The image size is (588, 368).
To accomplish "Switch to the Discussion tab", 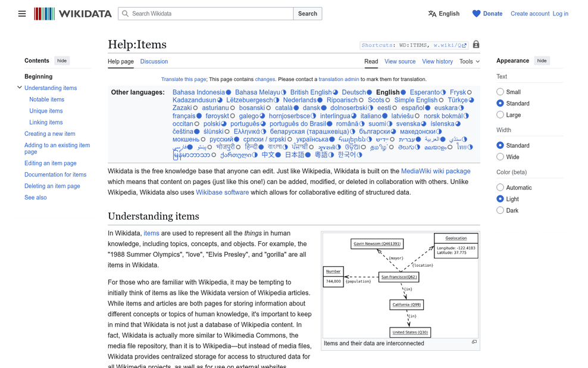I will pyautogui.click(x=154, y=61).
